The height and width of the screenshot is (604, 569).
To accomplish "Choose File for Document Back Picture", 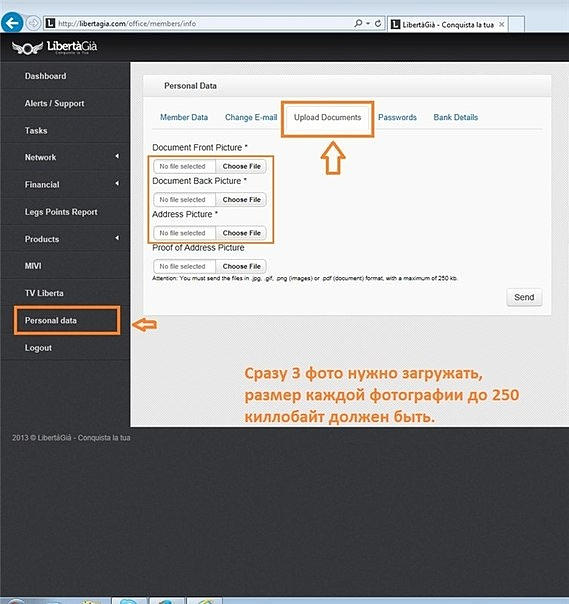I will point(242,200).
